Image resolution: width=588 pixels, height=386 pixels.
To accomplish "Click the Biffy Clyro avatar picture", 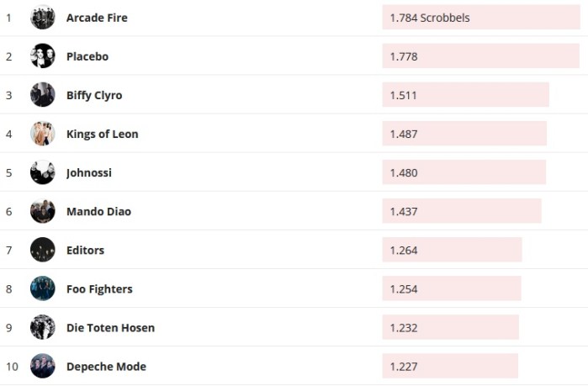I will coord(42,95).
